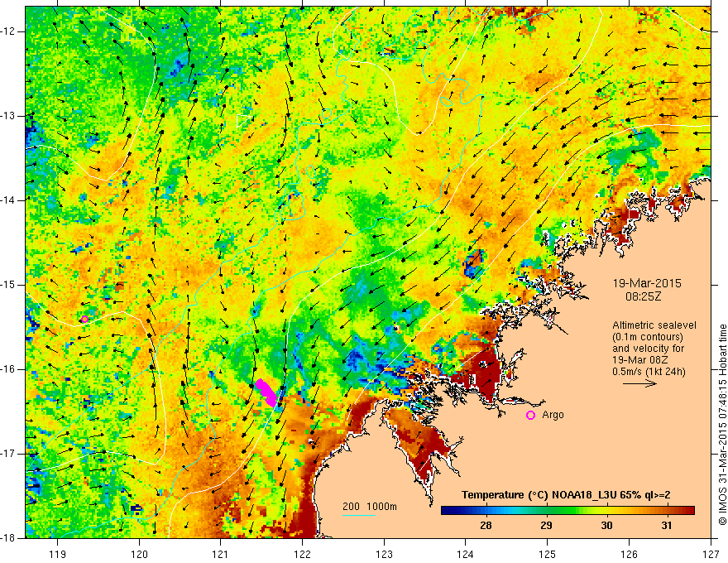Viewport: 728px width, 563px height.
Task: Click the magenta Argo legend circle
Action: pos(530,415)
